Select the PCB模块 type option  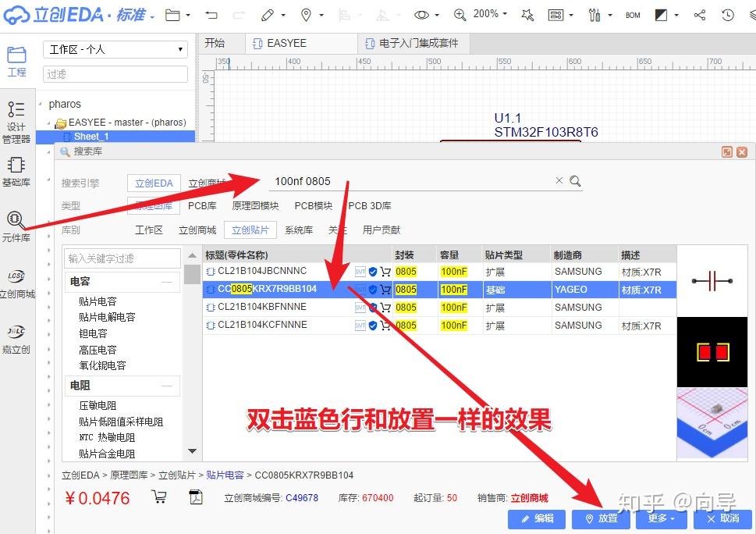point(314,206)
